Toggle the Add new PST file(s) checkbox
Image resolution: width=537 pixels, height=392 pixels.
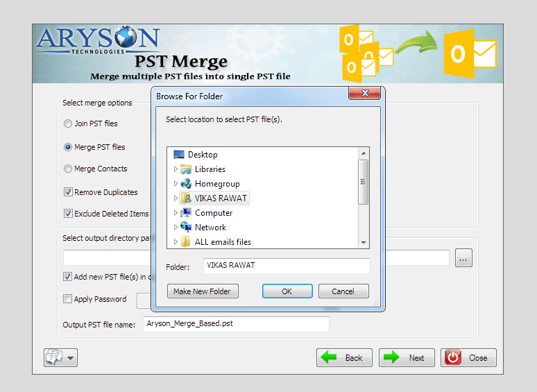pyautogui.click(x=67, y=277)
